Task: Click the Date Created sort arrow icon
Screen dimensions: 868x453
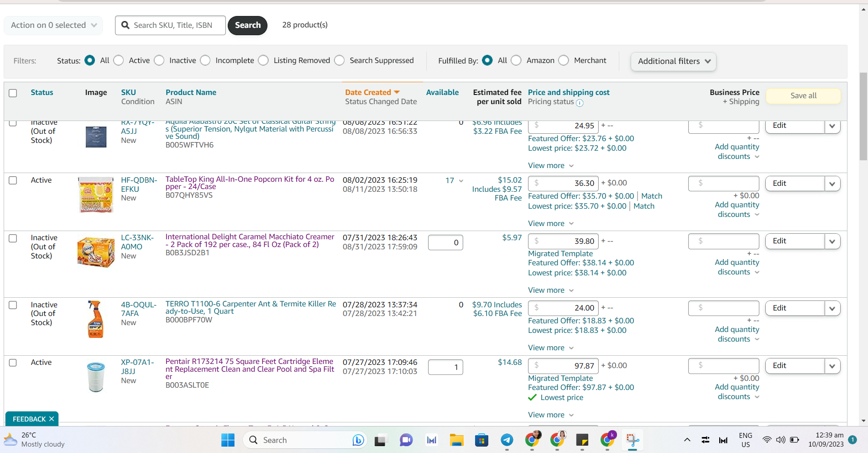Action: 397,92
